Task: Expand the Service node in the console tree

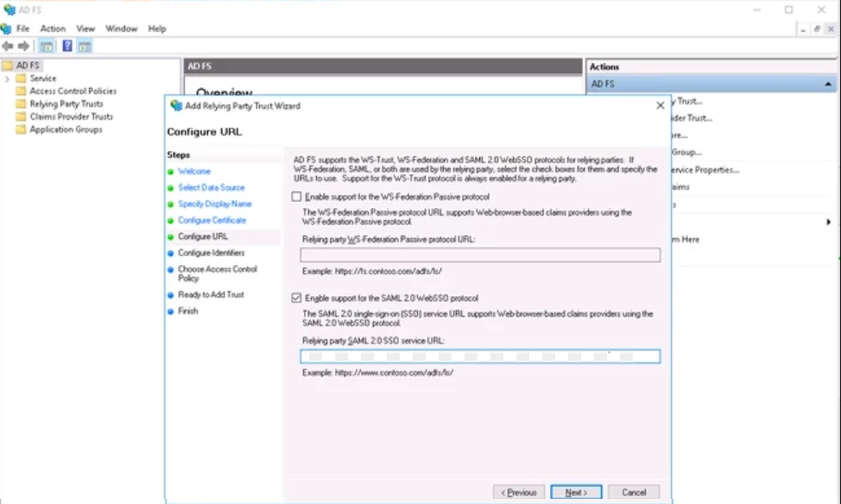Action: 7,79
